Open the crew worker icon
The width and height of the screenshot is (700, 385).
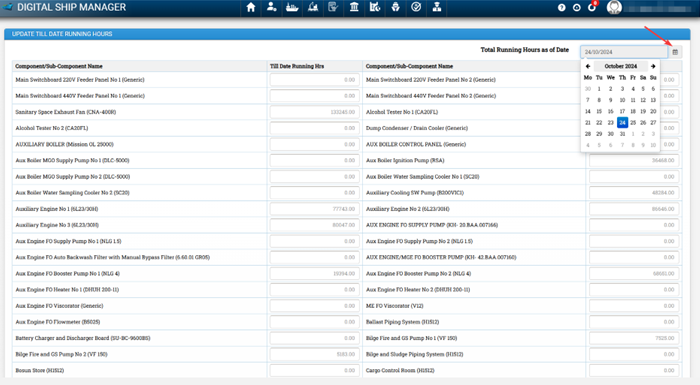coord(396,7)
